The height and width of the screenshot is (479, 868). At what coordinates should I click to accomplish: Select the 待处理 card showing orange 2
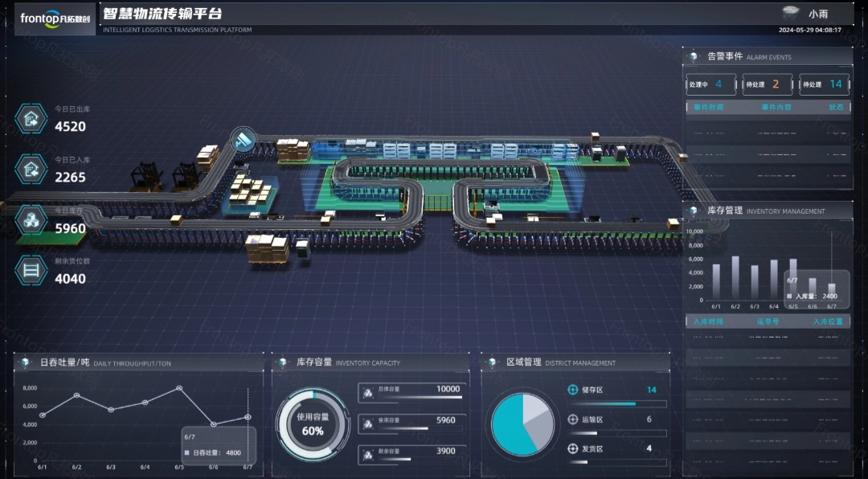[x=768, y=84]
